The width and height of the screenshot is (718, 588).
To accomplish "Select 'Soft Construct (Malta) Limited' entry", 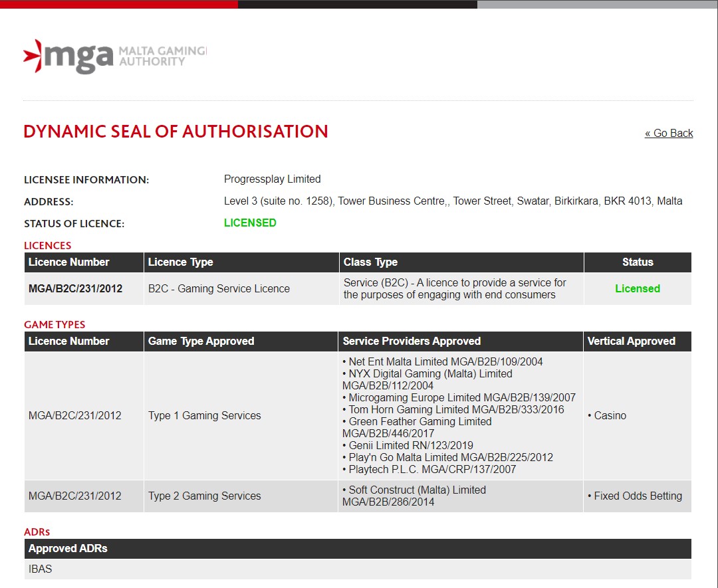I will click(x=414, y=496).
